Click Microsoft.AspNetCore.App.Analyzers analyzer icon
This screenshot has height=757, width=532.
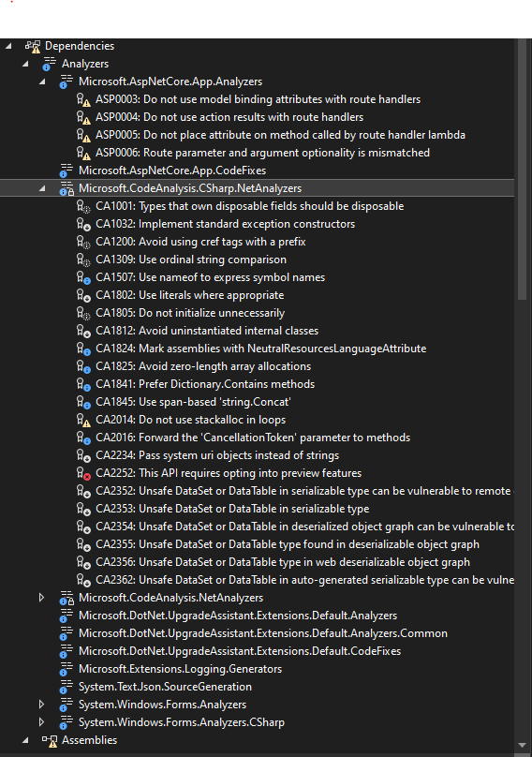click(66, 82)
